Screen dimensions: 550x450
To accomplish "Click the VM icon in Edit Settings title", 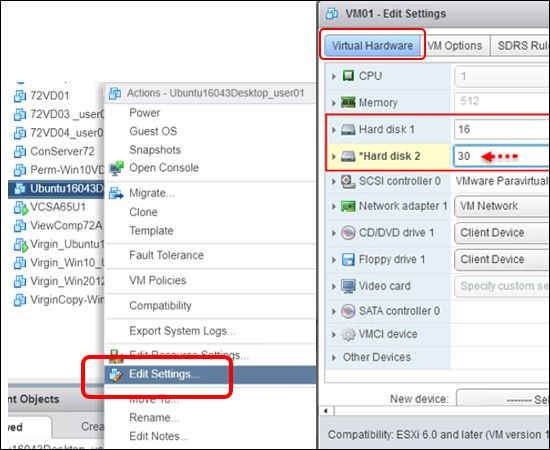I will coord(332,14).
